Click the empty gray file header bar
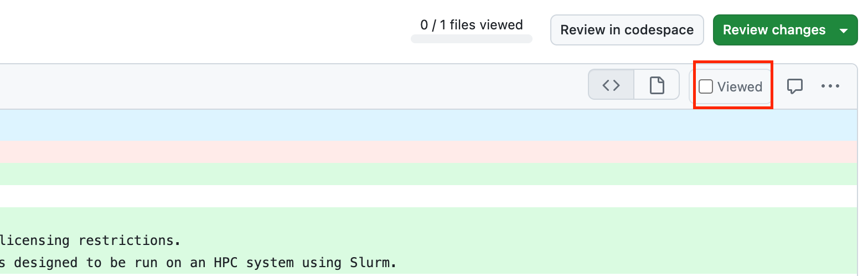 click(277, 86)
